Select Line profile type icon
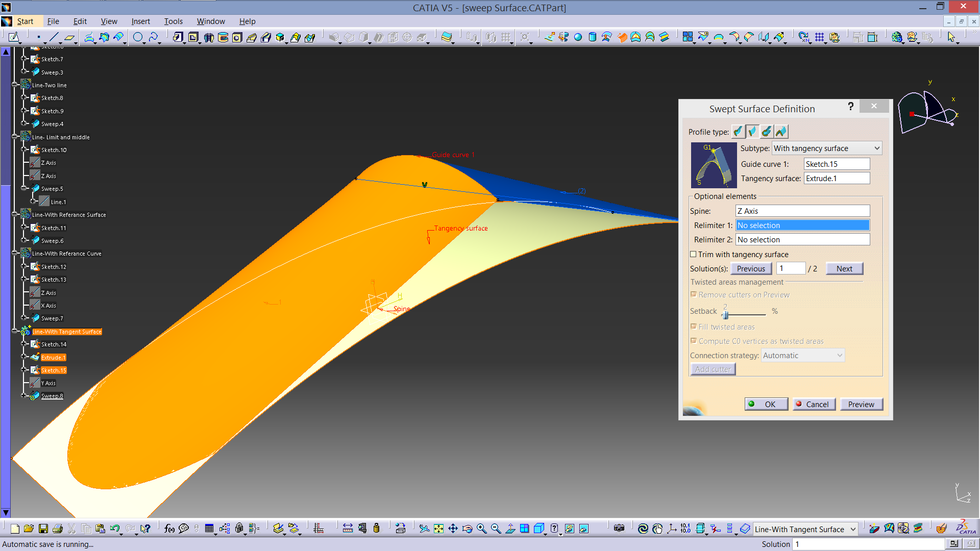 752,132
